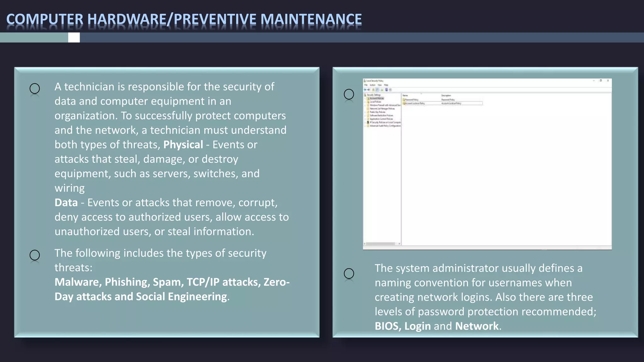Click the Show/Hide Console Tree toolbar icon
The width and height of the screenshot is (644, 362).
377,90
